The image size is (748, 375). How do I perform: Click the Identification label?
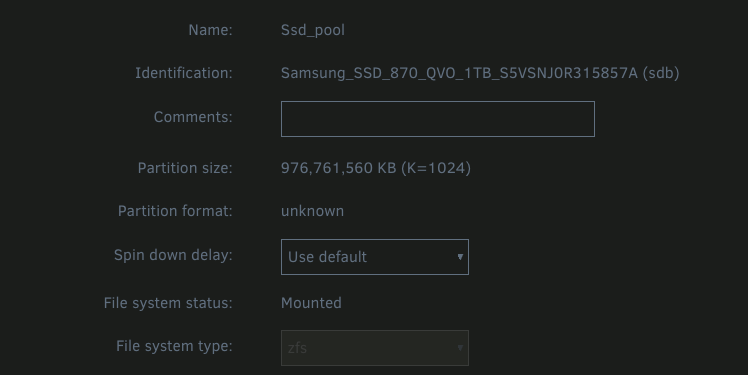pyautogui.click(x=184, y=73)
